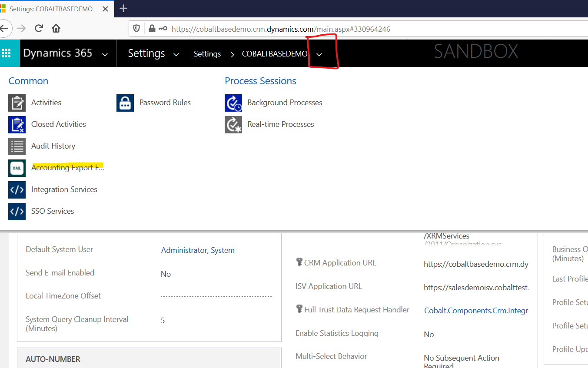Open the Background Processes menu entry
588x368 pixels.
tap(285, 103)
